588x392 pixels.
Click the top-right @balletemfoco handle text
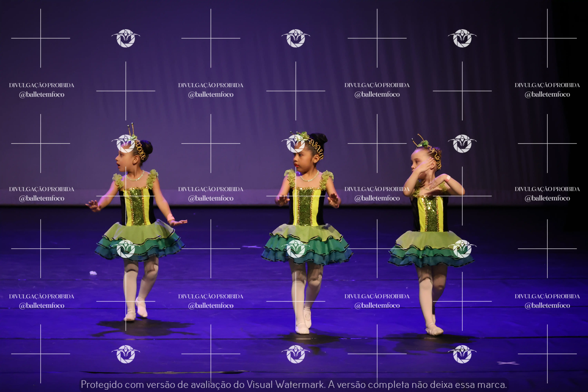click(547, 94)
